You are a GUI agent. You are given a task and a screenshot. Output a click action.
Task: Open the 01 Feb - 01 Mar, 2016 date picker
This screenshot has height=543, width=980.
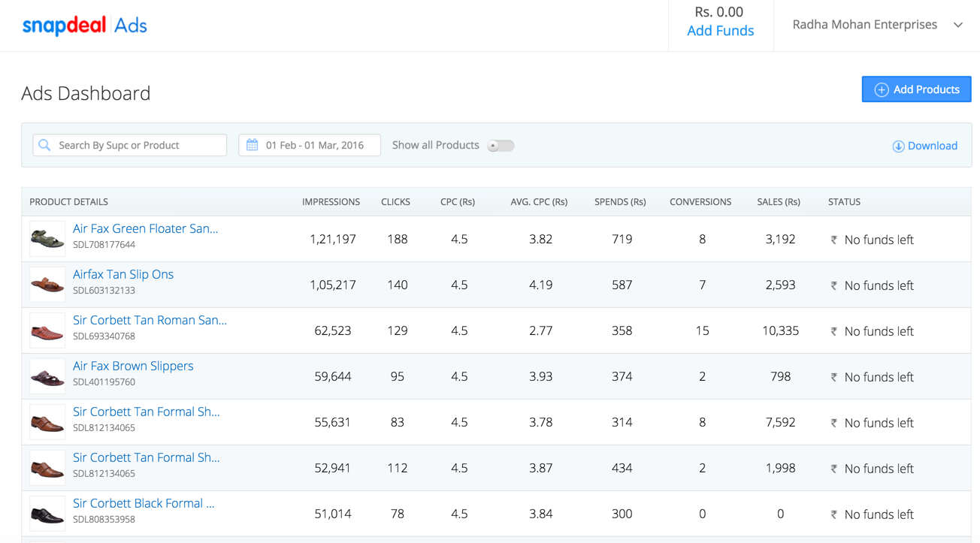coord(310,145)
